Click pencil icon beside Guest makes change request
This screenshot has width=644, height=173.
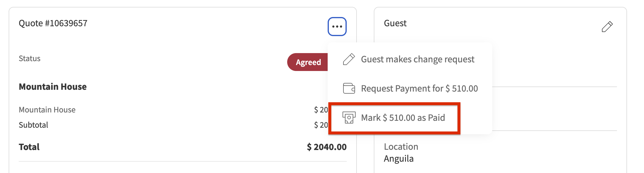349,59
